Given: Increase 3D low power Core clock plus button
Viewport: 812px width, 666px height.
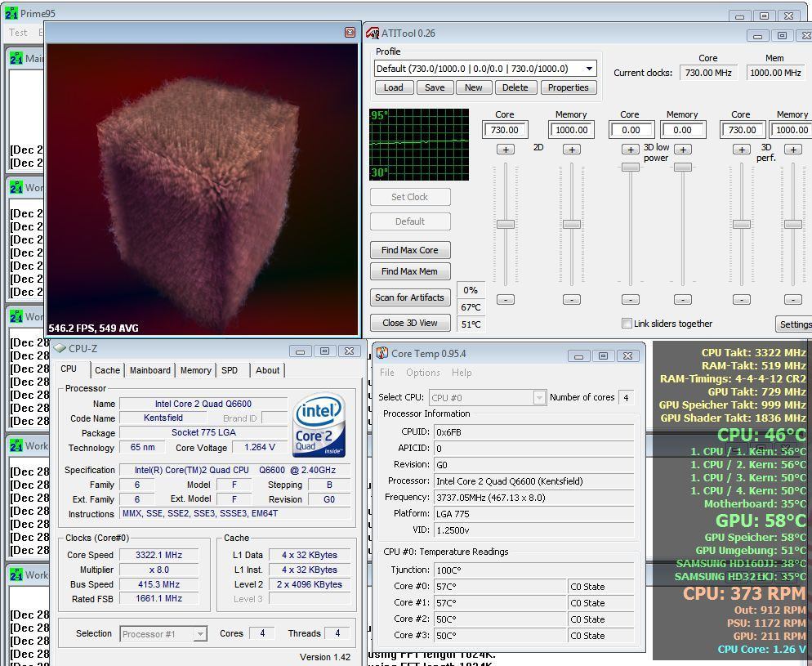Looking at the screenshot, I should pos(630,150).
